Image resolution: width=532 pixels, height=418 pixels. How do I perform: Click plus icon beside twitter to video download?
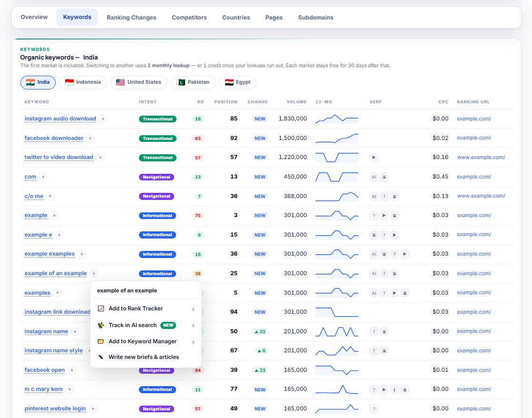pos(100,158)
